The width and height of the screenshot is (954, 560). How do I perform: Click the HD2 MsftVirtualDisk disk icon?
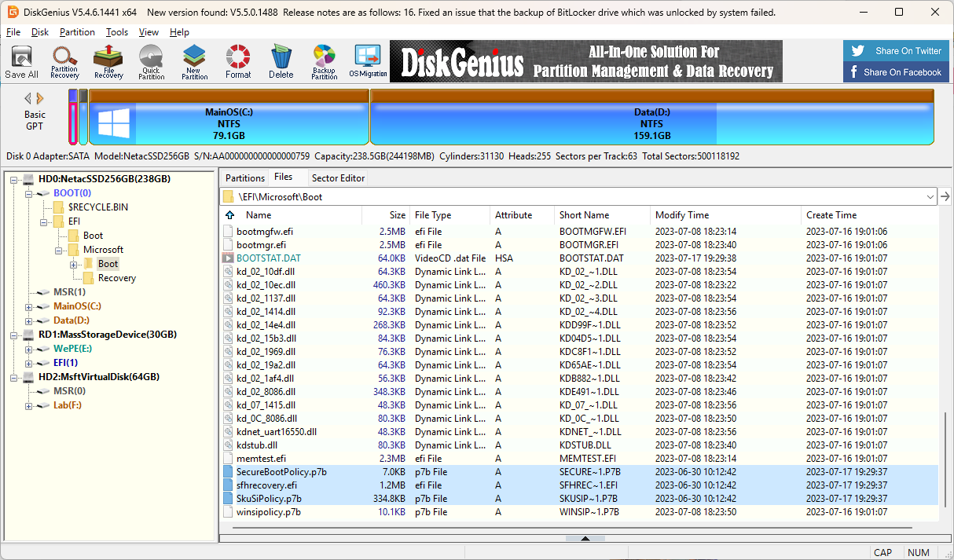(29, 377)
